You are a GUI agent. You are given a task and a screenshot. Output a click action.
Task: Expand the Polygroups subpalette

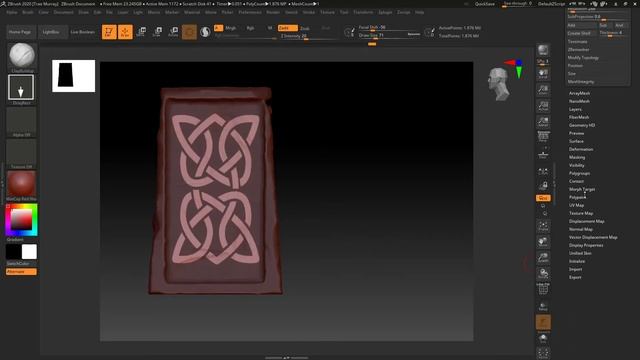579,173
